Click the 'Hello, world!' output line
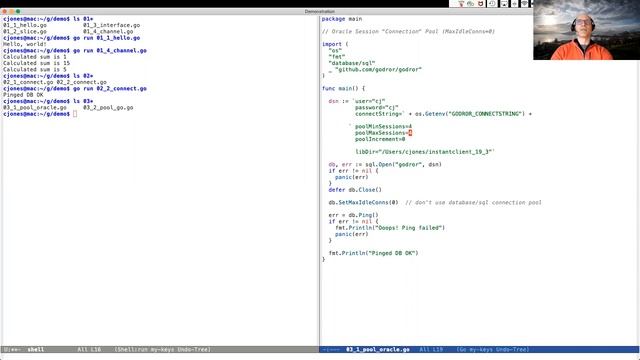The width and height of the screenshot is (640, 360). 25,44
